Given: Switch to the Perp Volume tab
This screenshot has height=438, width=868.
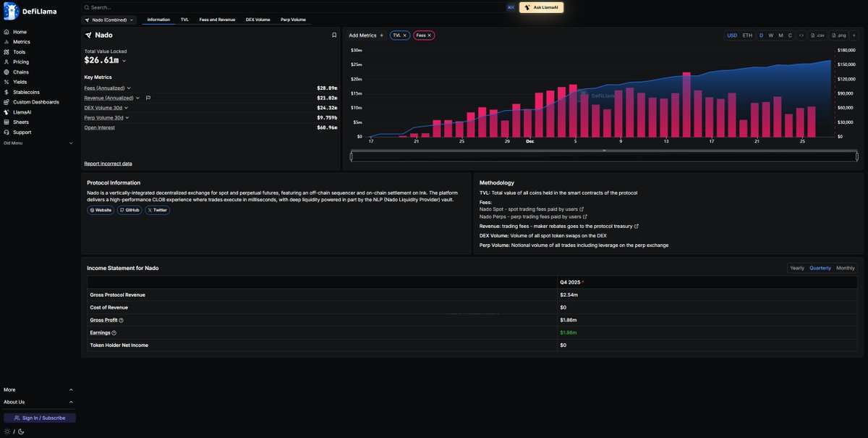Looking at the screenshot, I should point(293,20).
